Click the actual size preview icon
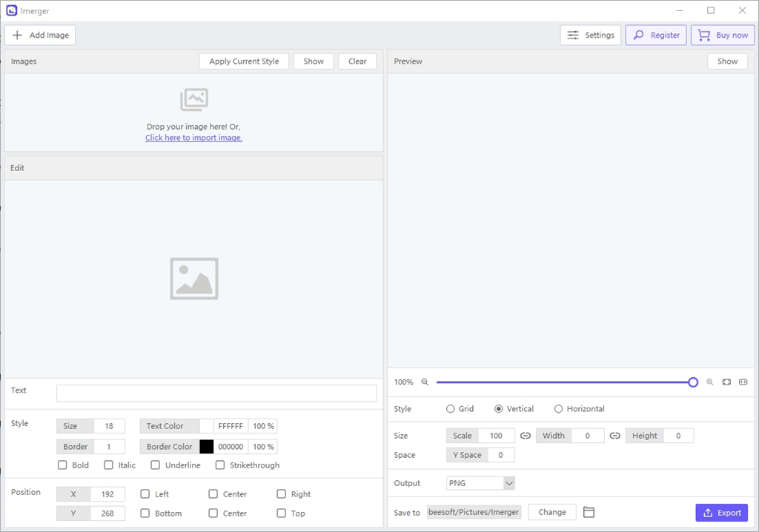 coord(743,382)
